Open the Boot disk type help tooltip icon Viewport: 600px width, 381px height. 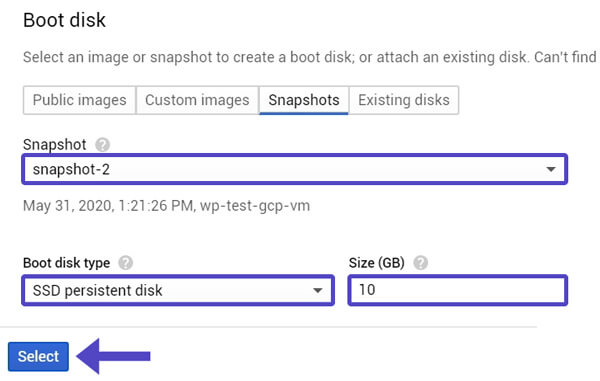coord(126,263)
